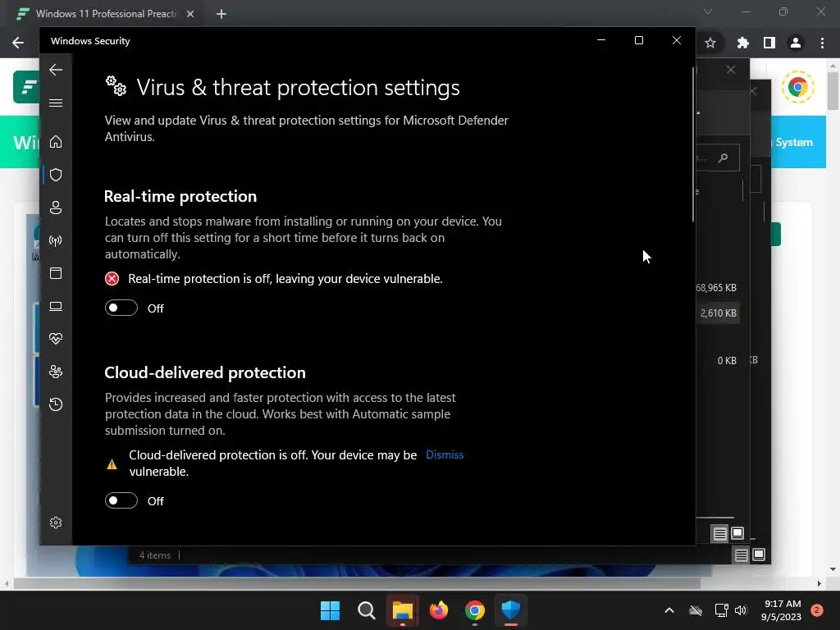Open Chrome profile avatar icon
Image resolution: width=840 pixels, height=630 pixels.
coord(796,43)
